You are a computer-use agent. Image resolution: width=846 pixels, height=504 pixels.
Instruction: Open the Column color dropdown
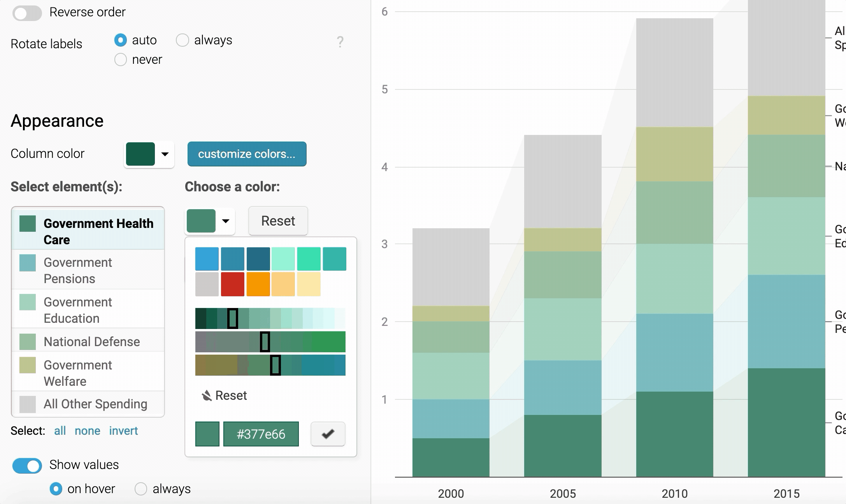tap(165, 154)
